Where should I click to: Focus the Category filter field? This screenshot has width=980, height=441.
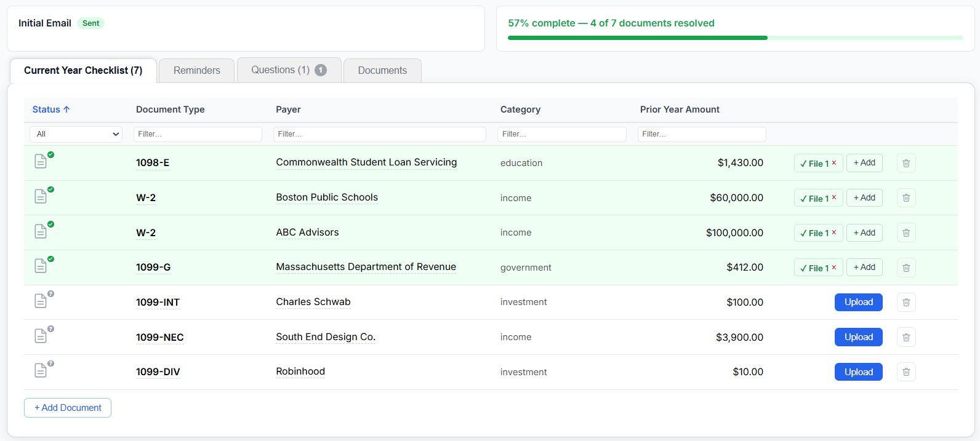[x=562, y=134]
